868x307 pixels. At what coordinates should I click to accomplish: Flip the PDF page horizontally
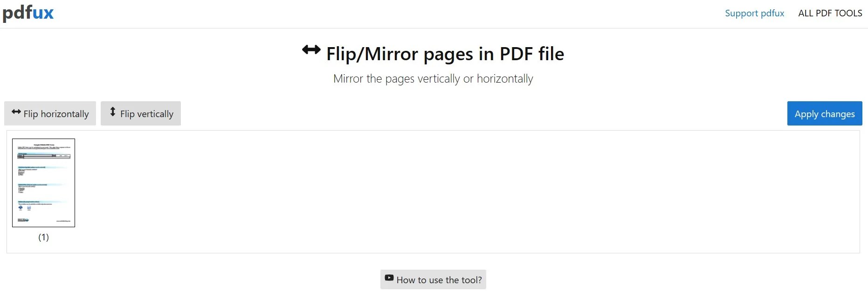[x=50, y=113]
